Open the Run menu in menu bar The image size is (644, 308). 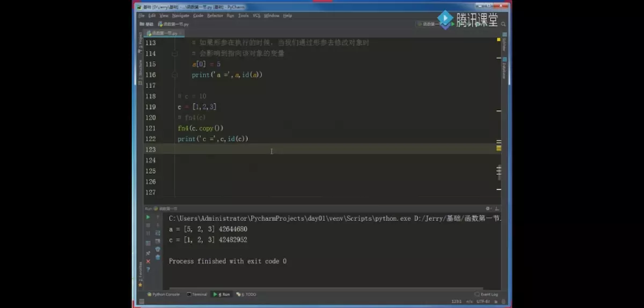(230, 16)
